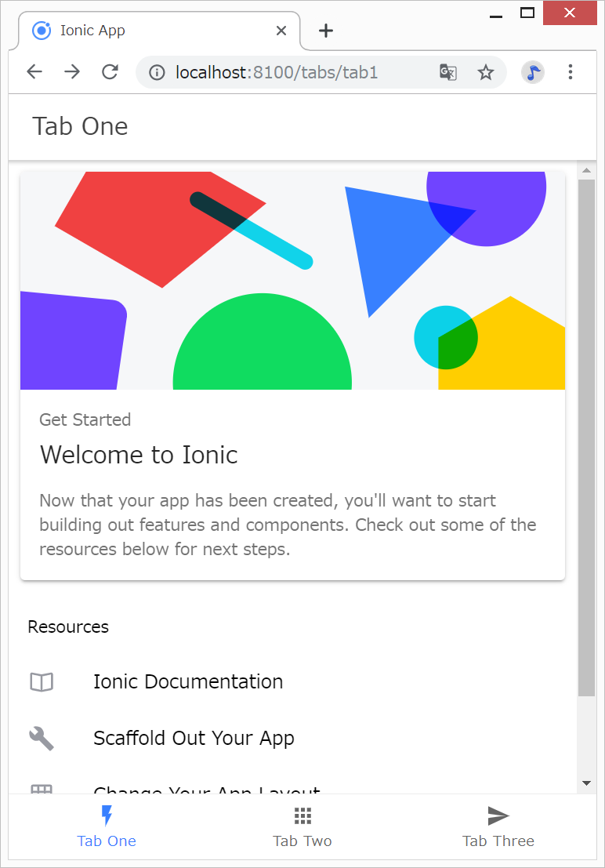Viewport: 605px width, 868px height.
Task: Click the book icon beside Ionic Documentation
Action: [42, 682]
